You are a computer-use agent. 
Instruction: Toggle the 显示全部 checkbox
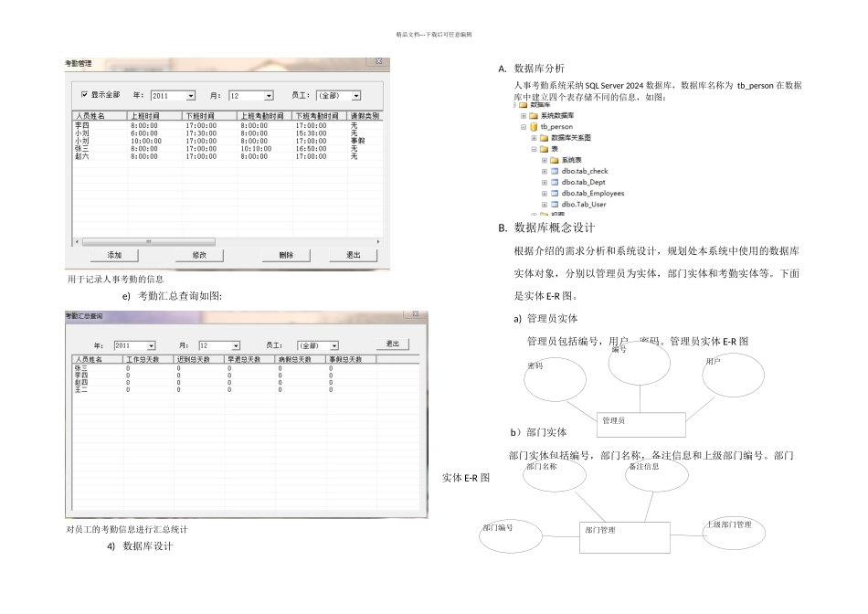click(x=84, y=95)
